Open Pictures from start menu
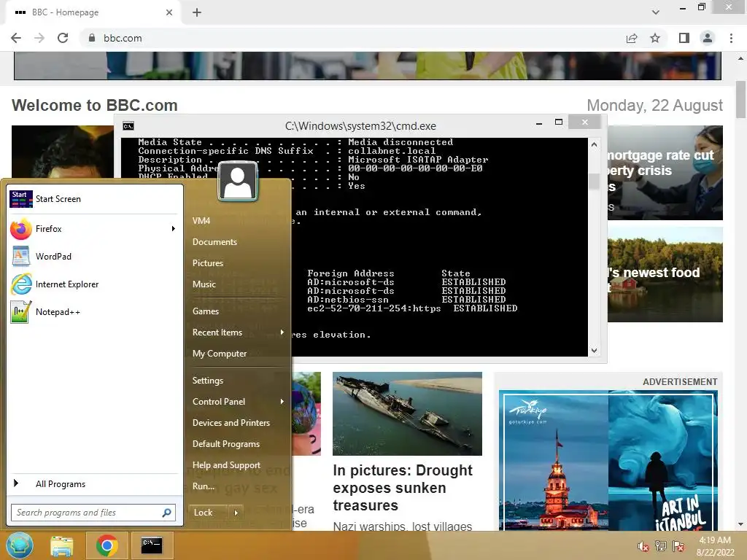Viewport: 747px width, 560px height. (x=208, y=263)
